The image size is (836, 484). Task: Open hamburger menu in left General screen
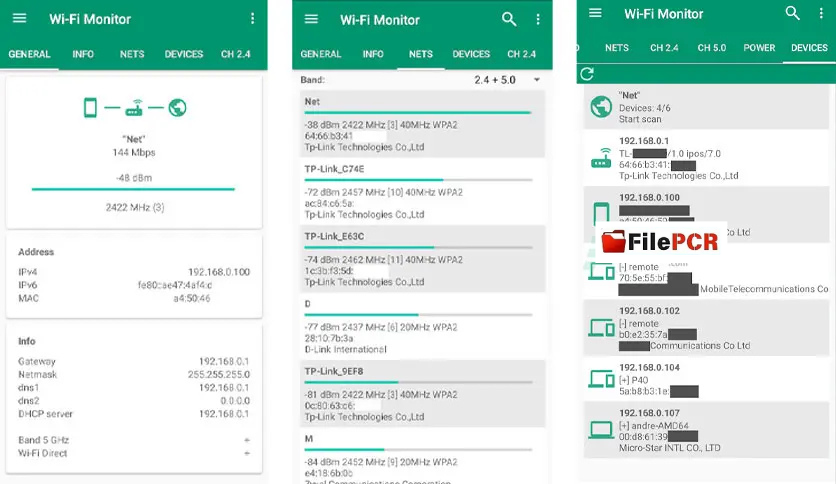[19, 19]
